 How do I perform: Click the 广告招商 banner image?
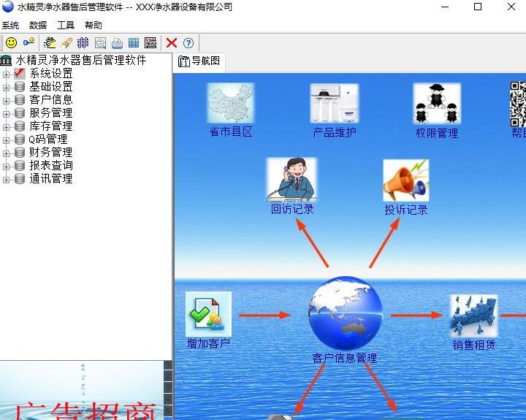pos(82,391)
